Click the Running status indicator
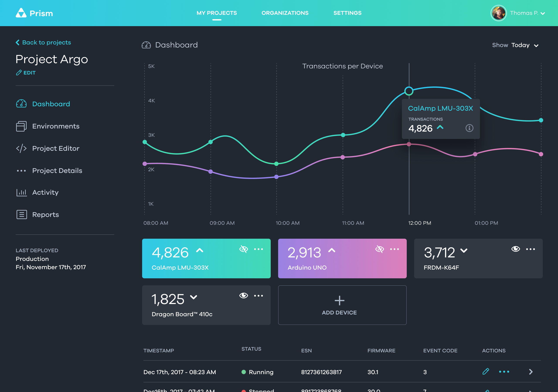 pos(243,372)
